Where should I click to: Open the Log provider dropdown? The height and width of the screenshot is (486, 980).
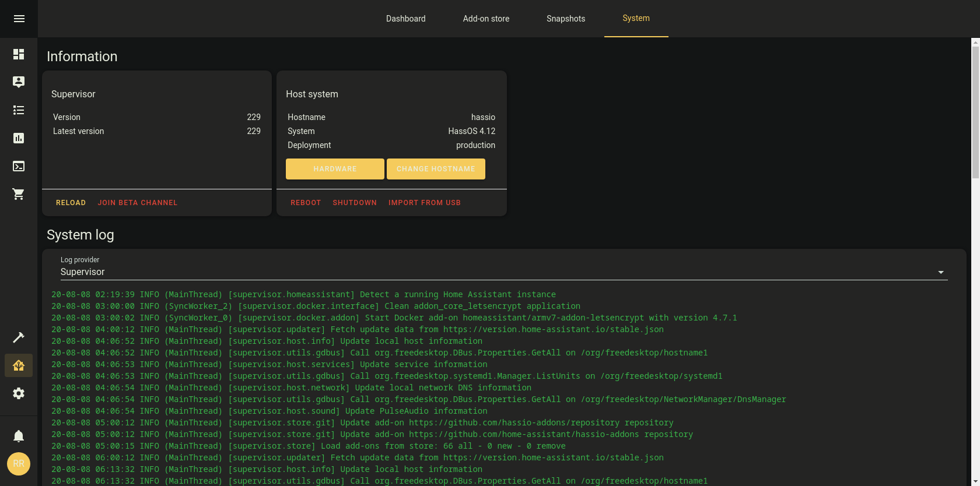[504, 267]
